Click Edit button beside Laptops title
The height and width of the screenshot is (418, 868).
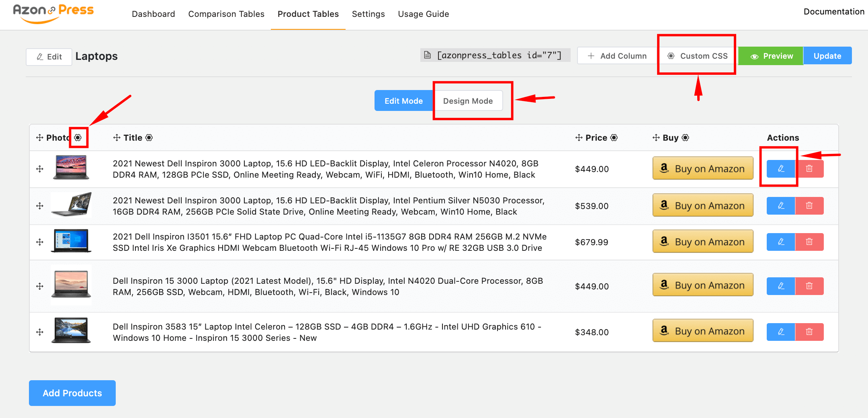49,57
